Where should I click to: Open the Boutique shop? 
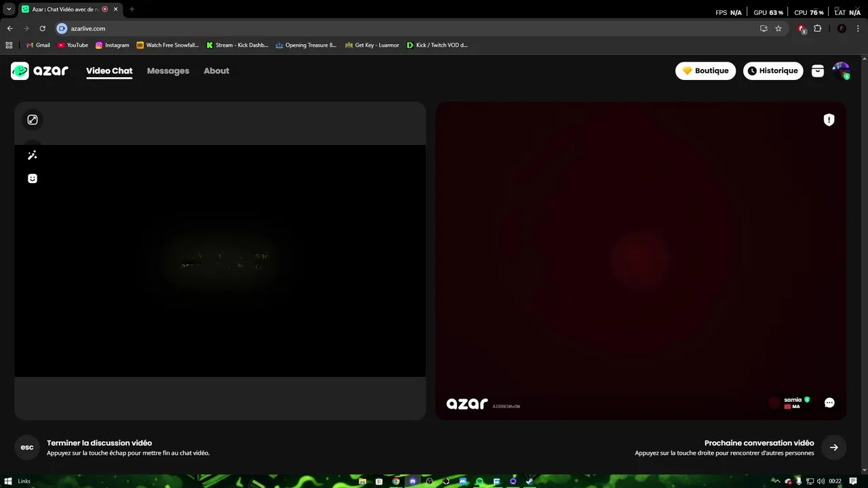click(705, 70)
